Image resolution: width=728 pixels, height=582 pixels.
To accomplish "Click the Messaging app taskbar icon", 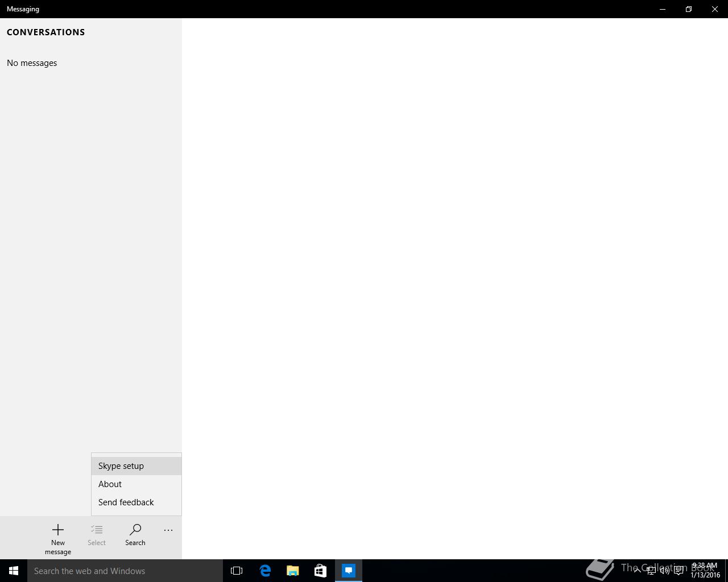I will pos(349,571).
